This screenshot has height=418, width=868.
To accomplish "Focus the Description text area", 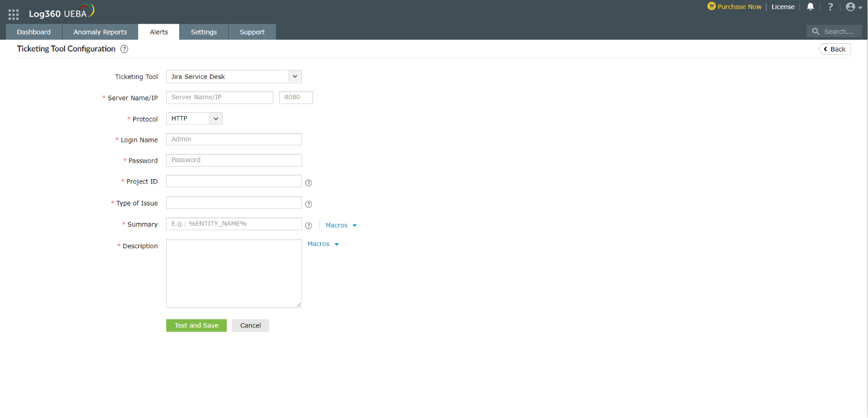I will point(234,273).
